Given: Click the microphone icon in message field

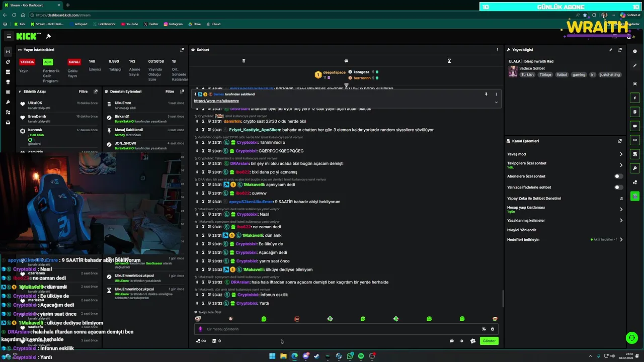Looking at the screenshot, I should 200,329.
